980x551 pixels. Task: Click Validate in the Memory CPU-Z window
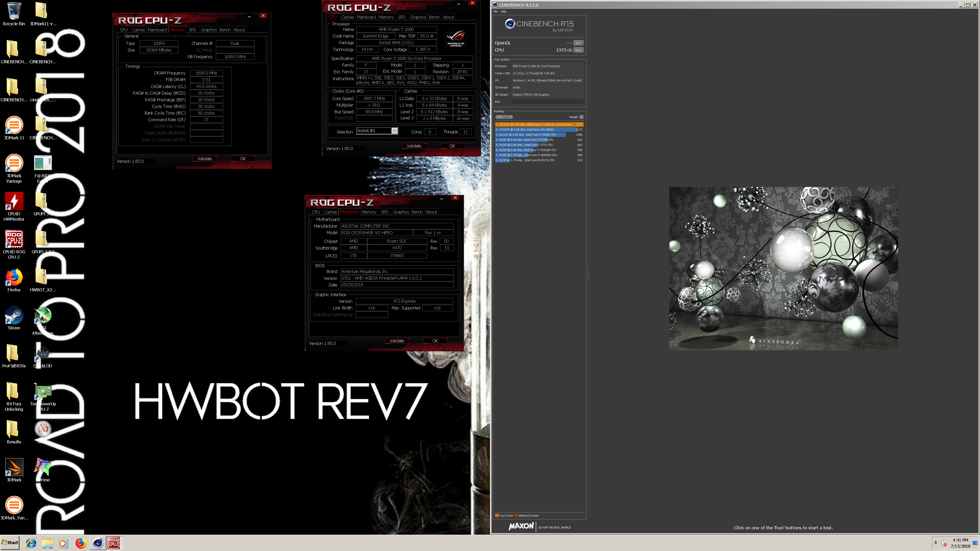tap(205, 159)
